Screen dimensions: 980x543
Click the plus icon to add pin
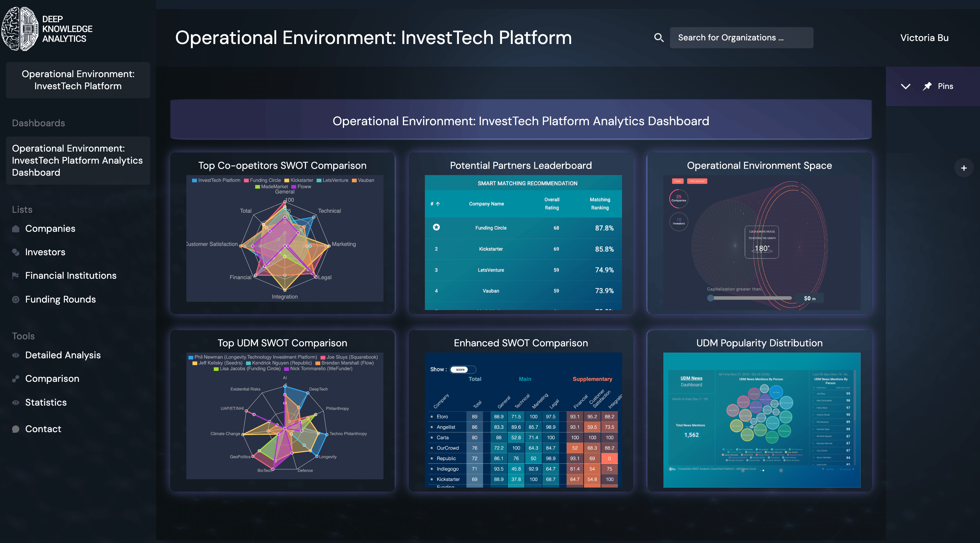pos(963,168)
